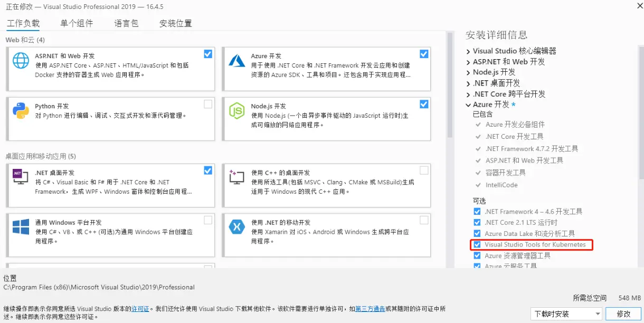Open the 下载时安装 install mode dropdown
The height and width of the screenshot is (323, 644).
click(566, 313)
